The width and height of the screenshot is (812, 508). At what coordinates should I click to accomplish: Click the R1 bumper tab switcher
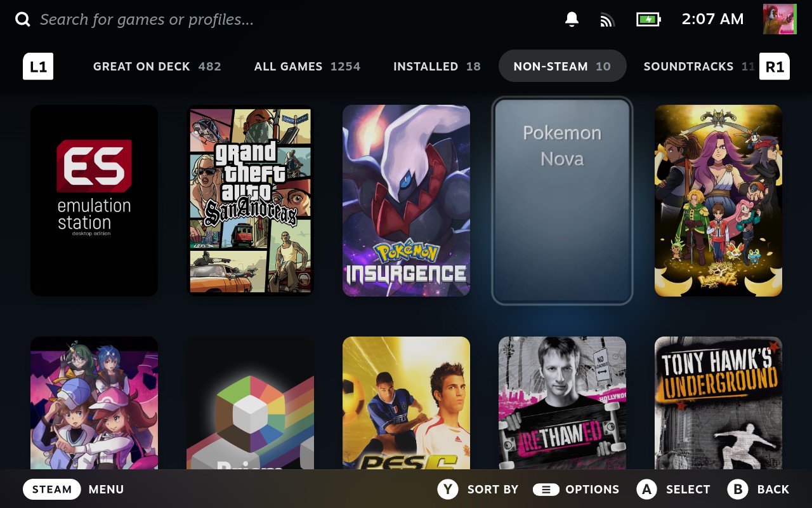(775, 67)
